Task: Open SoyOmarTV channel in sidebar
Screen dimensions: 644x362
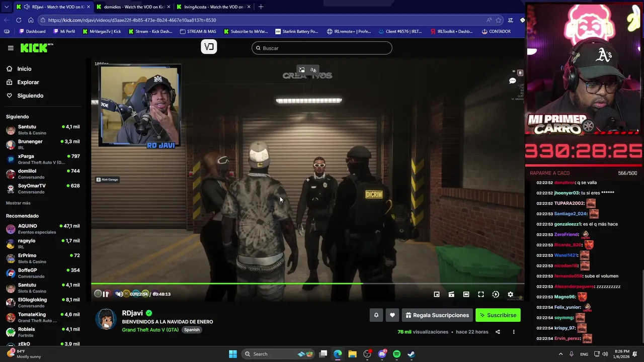Action: tap(43, 189)
